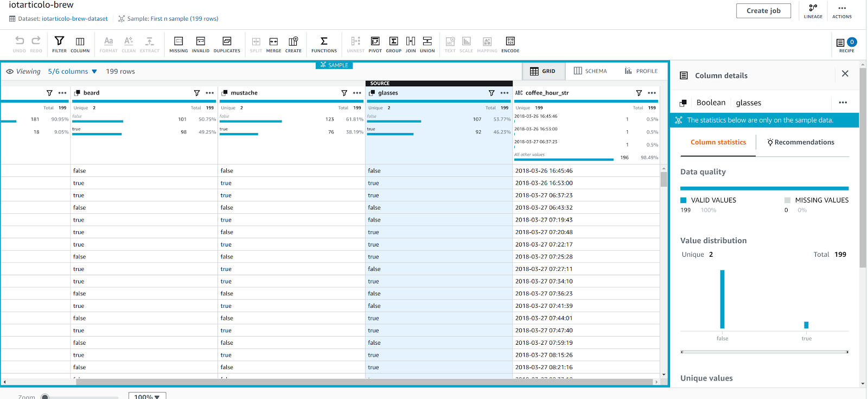Select the Pivot tool
The height and width of the screenshot is (399, 868).
coord(375,45)
